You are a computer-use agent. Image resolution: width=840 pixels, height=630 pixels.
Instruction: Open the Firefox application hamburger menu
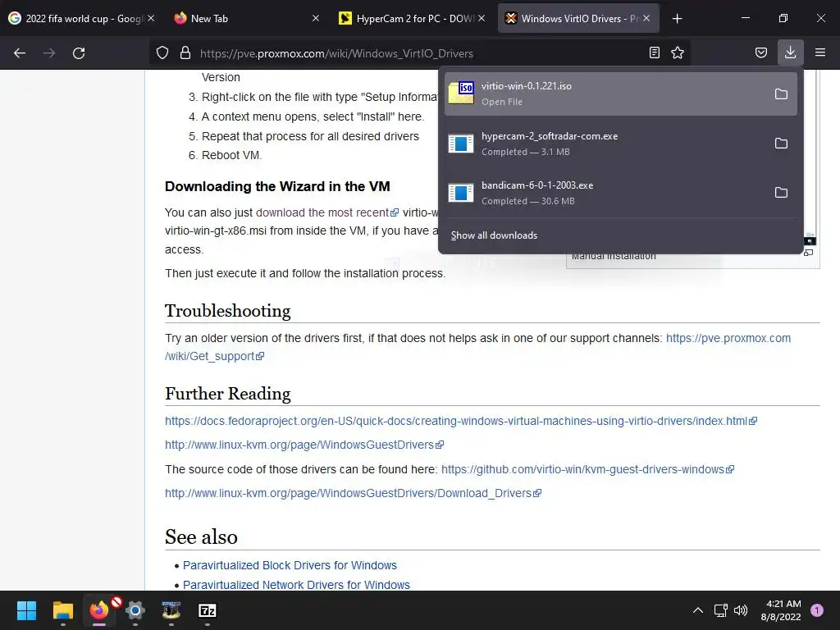point(820,52)
